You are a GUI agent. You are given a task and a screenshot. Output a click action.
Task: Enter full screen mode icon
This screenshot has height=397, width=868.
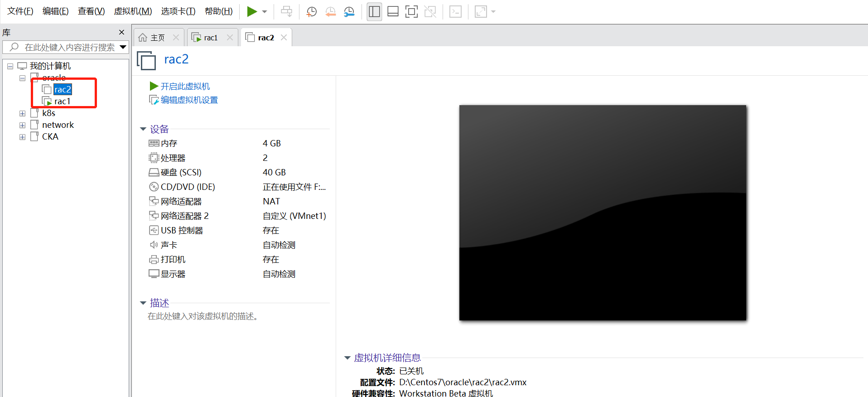411,12
